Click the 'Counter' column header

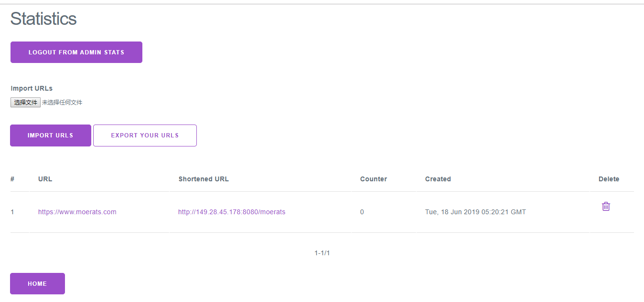[374, 179]
